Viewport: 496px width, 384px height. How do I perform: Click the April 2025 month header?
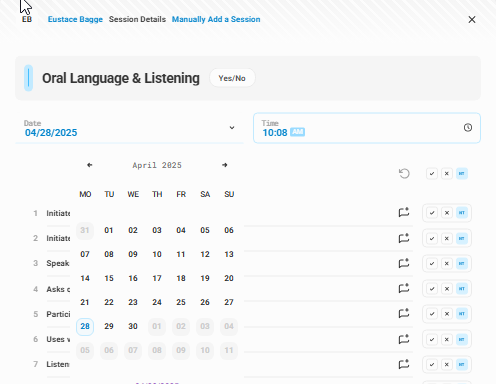pos(157,165)
